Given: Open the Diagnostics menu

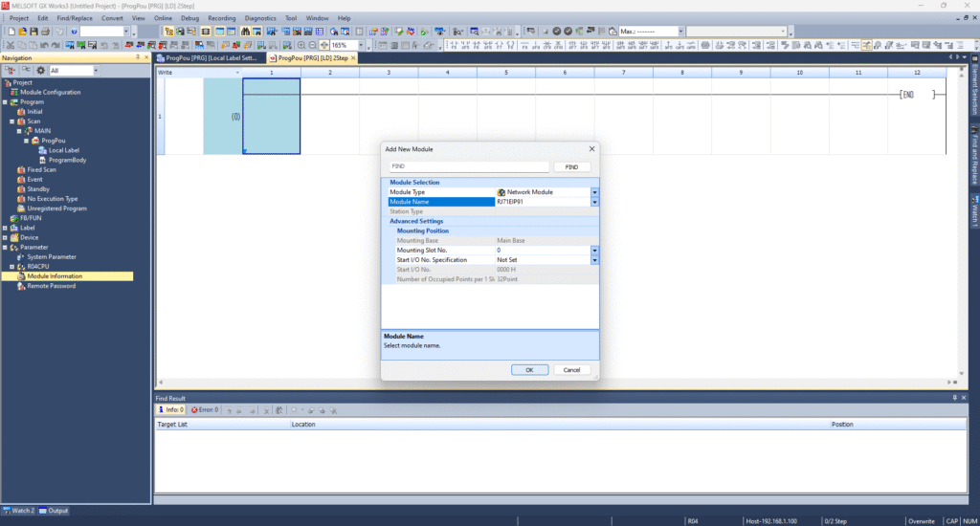Looking at the screenshot, I should pos(260,18).
